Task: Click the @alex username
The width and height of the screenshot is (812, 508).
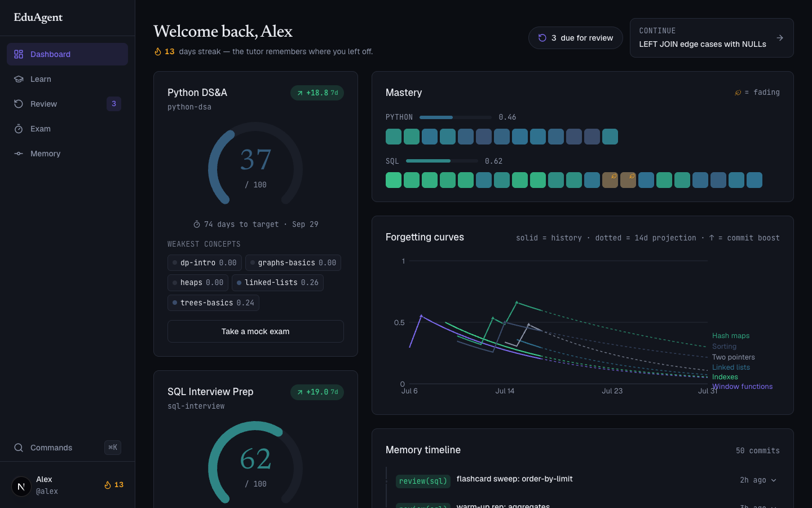Action: 47,492
